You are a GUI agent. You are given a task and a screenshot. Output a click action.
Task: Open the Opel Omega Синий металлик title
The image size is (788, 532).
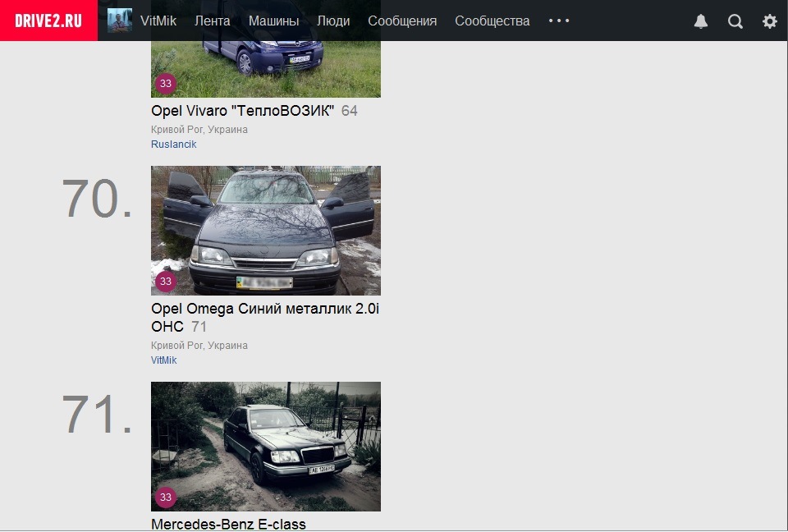tap(265, 317)
